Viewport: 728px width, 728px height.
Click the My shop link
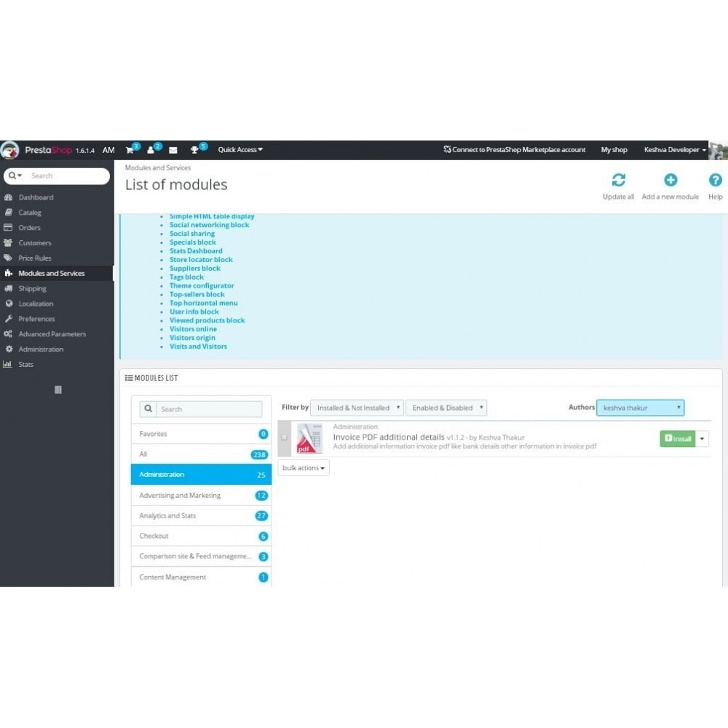[614, 149]
